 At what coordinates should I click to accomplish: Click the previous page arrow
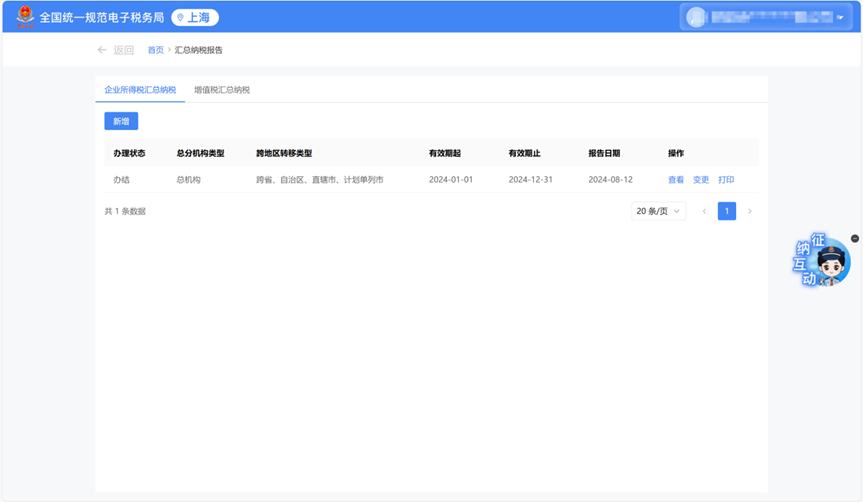704,211
